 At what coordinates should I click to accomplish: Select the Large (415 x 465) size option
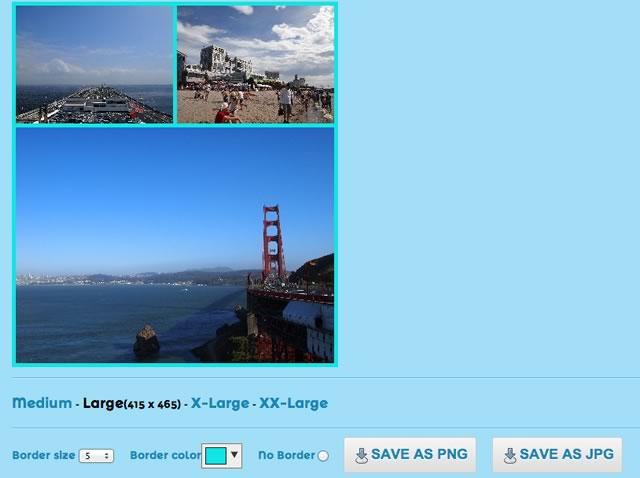[x=132, y=403]
